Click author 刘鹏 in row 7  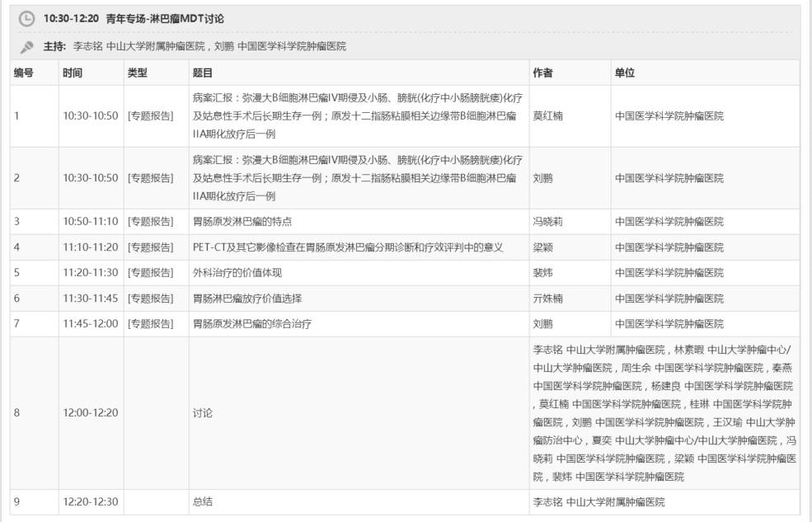tap(542, 324)
